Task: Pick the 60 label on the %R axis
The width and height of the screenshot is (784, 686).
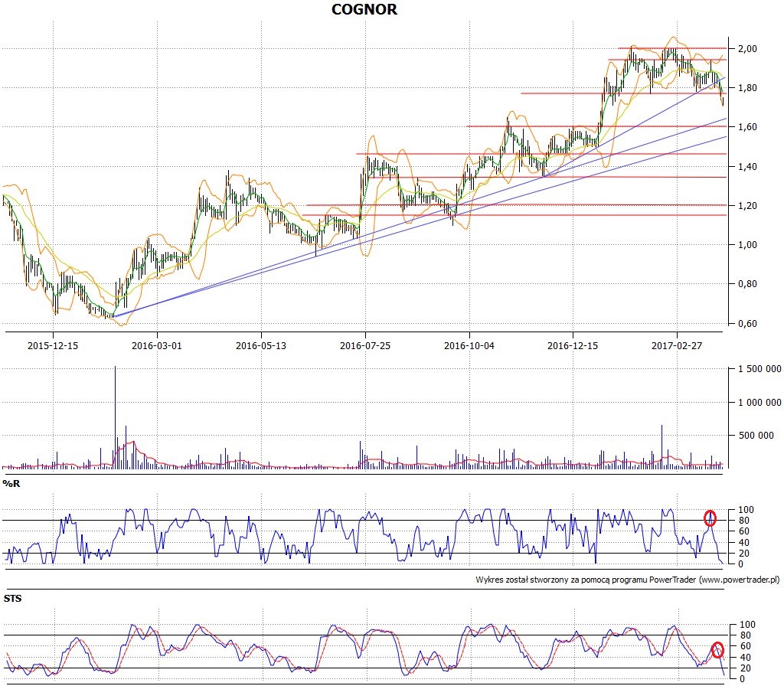Action: click(x=744, y=531)
